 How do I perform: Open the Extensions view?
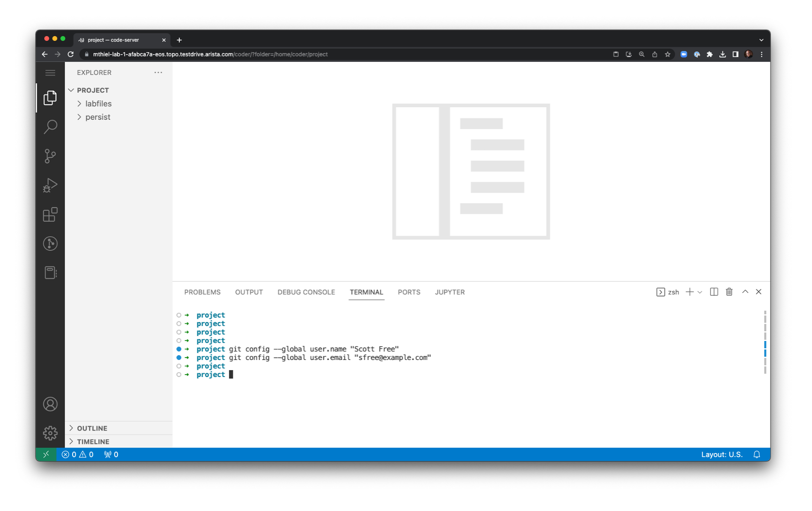[50, 214]
